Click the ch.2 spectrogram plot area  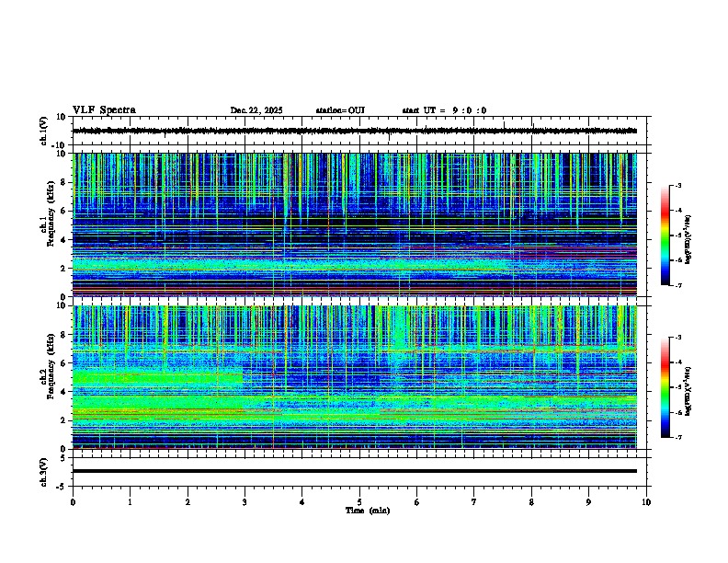pos(354,377)
